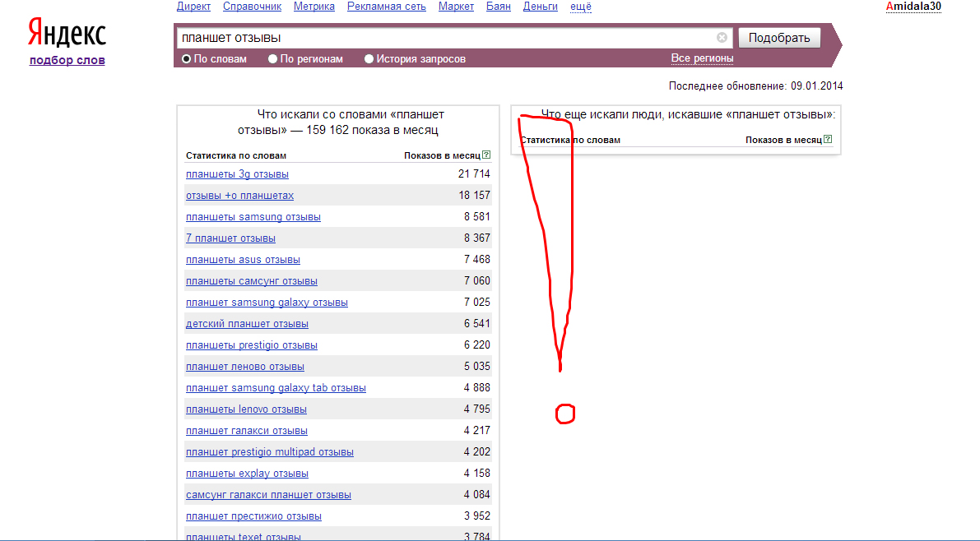Open 'самсунг галакси планшет отзывы' query
Image resolution: width=980 pixels, height=541 pixels.
268,494
